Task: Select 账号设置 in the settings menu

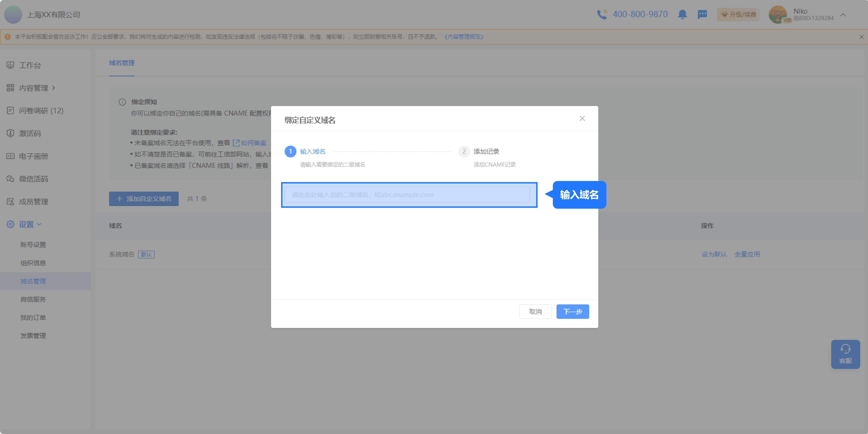Action: click(33, 244)
